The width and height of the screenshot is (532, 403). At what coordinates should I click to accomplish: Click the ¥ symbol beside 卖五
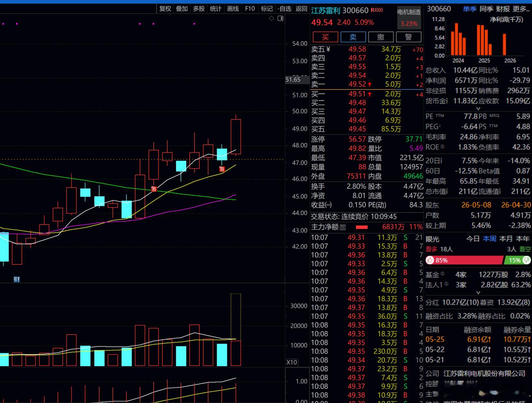pyautogui.click(x=328, y=49)
